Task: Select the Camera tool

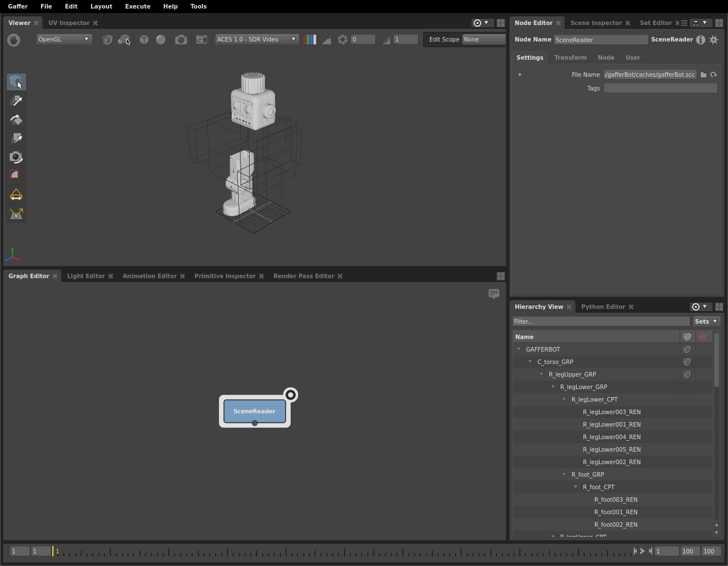Action: 16,157
